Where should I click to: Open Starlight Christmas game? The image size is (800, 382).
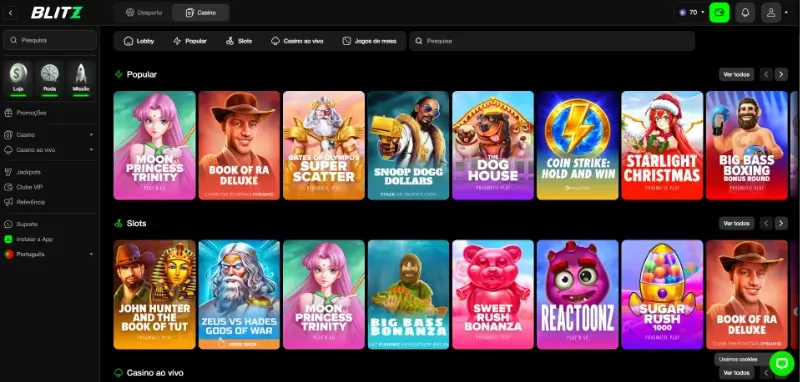coord(662,145)
